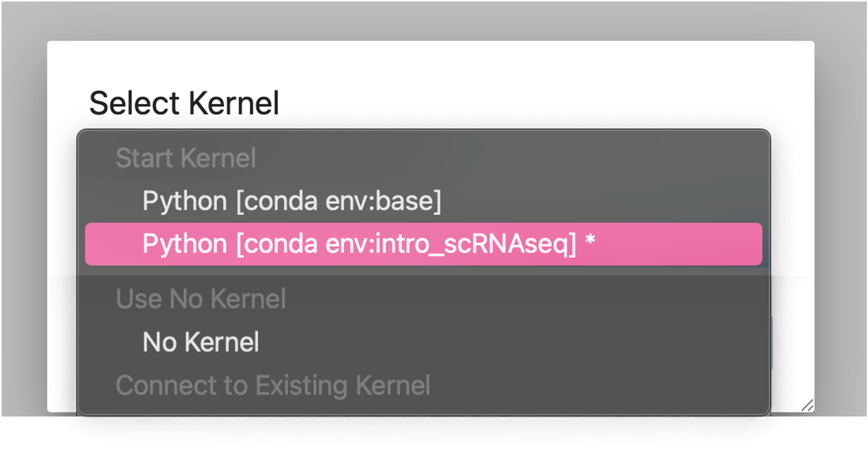Click the word Python in base entry
Image resolution: width=868 pixels, height=455 pixels.
pyautogui.click(x=185, y=201)
